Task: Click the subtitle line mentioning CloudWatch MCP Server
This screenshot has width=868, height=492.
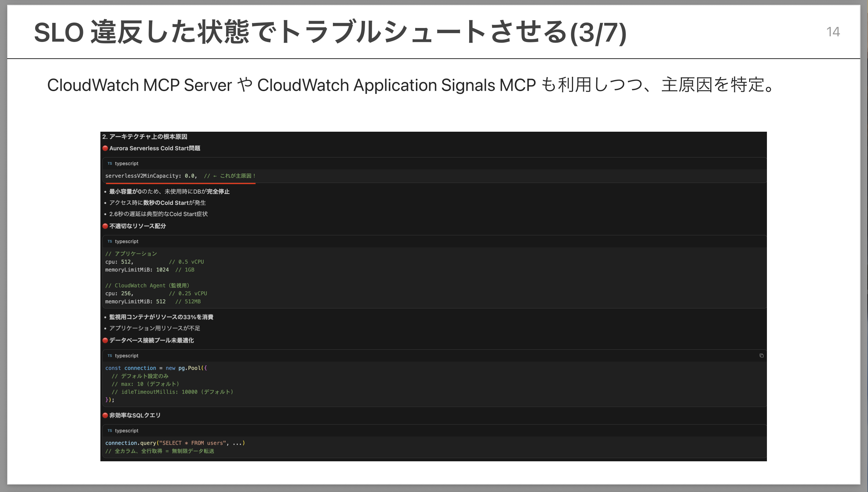Action: (411, 85)
